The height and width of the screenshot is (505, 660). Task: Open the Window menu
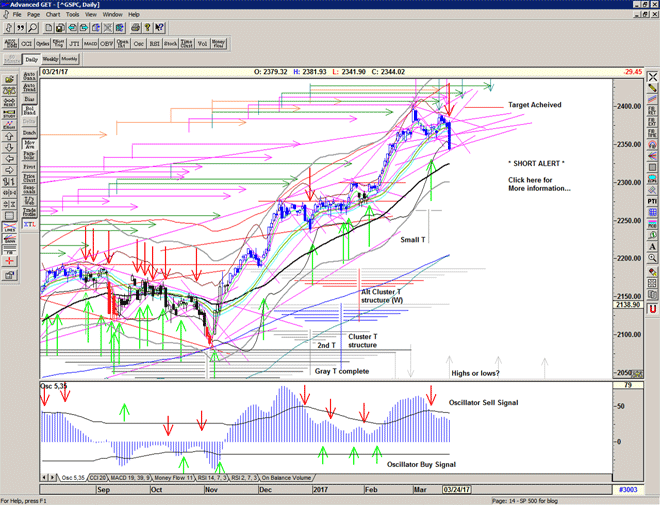pyautogui.click(x=111, y=15)
